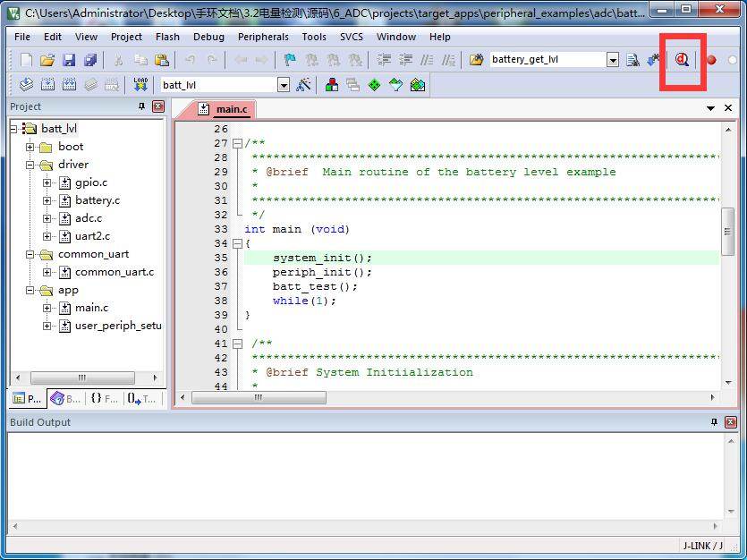Start the debug session via the magnifier icon
Viewport: 747px width, 560px height.
coord(683,60)
